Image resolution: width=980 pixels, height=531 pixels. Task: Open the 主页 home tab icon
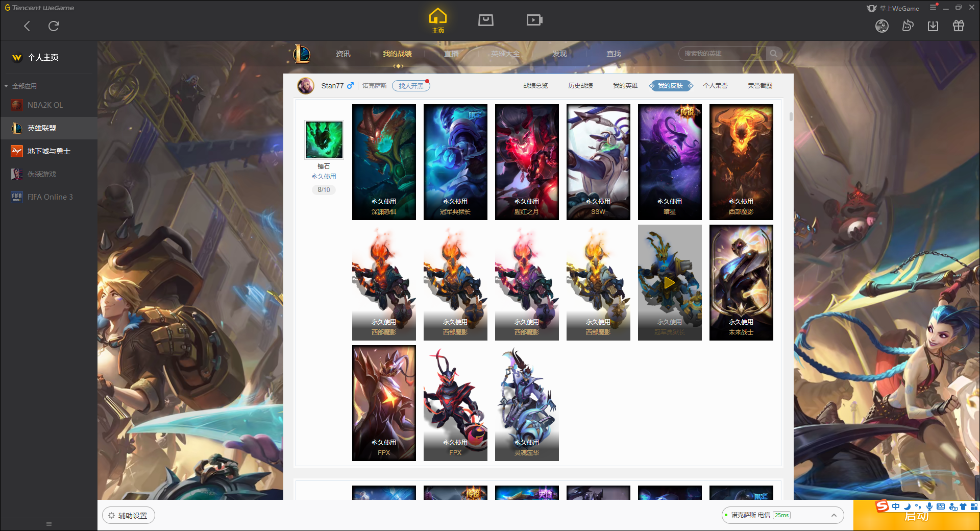438,21
